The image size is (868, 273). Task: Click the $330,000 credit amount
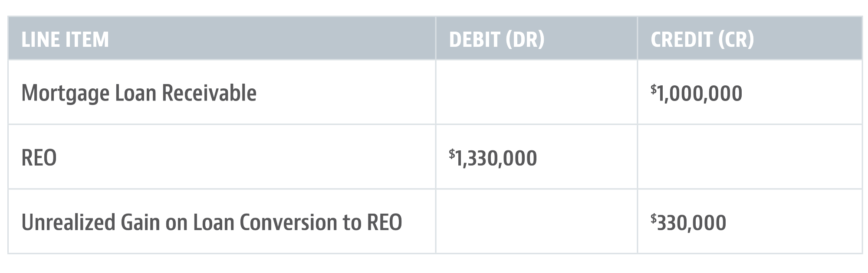pos(689,222)
